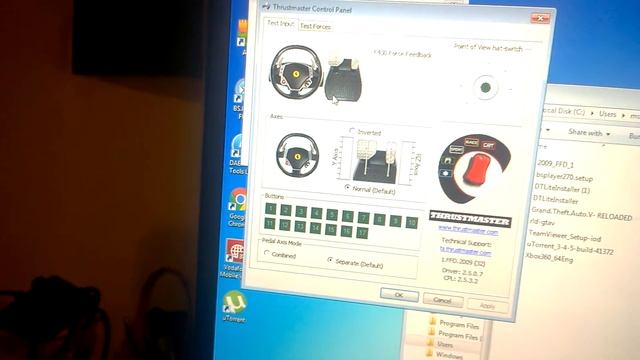The image size is (640, 360).
Task: Click button indicator 2
Action: [286, 210]
